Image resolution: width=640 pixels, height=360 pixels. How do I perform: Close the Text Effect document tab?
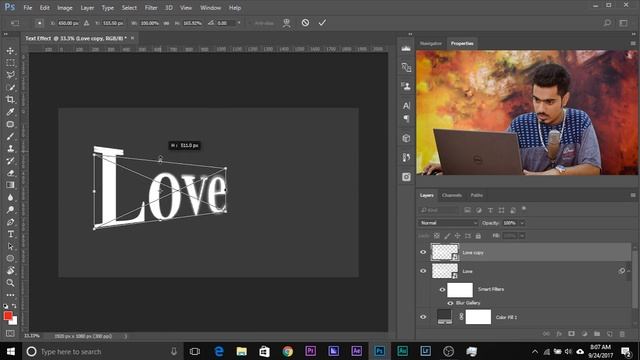point(132,38)
